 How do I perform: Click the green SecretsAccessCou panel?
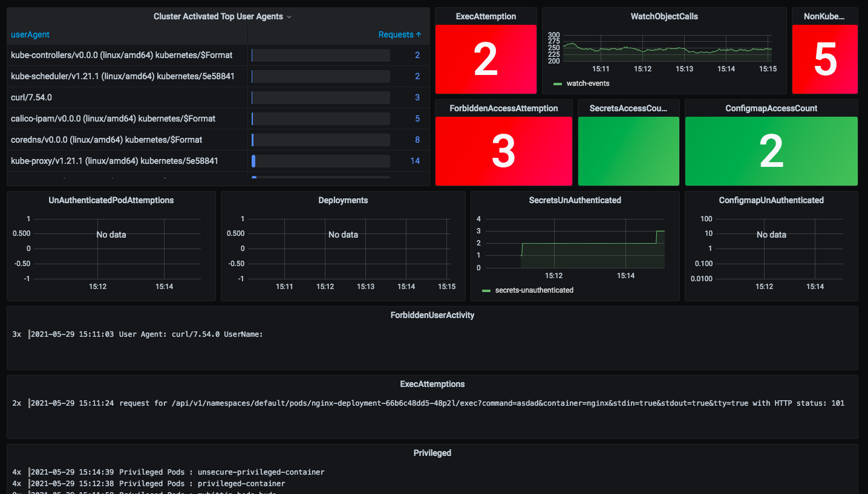(x=628, y=151)
